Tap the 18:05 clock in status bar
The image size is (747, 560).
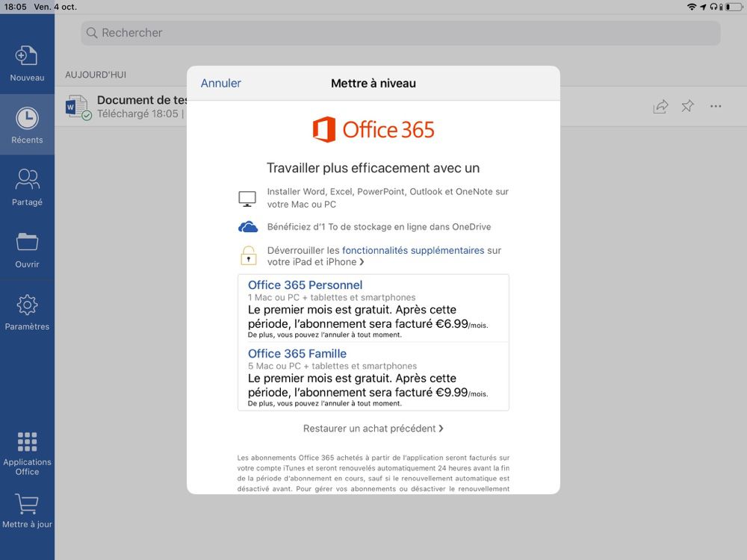(x=15, y=7)
